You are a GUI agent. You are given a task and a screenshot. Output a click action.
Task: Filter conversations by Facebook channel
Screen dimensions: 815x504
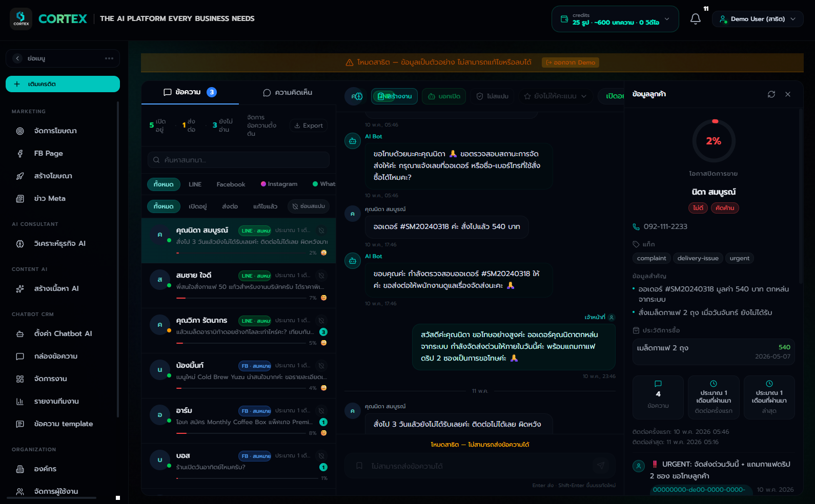(231, 184)
